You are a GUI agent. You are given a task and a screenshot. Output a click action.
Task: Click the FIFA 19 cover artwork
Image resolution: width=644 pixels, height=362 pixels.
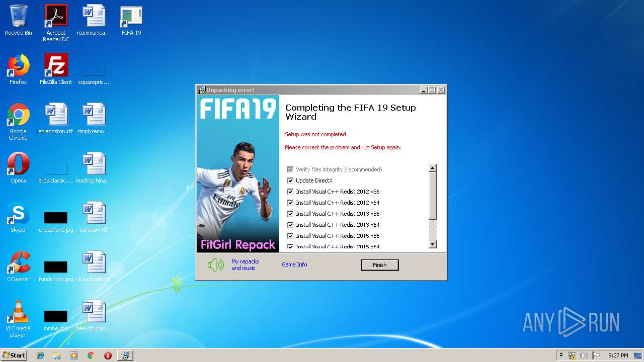pyautogui.click(x=238, y=173)
